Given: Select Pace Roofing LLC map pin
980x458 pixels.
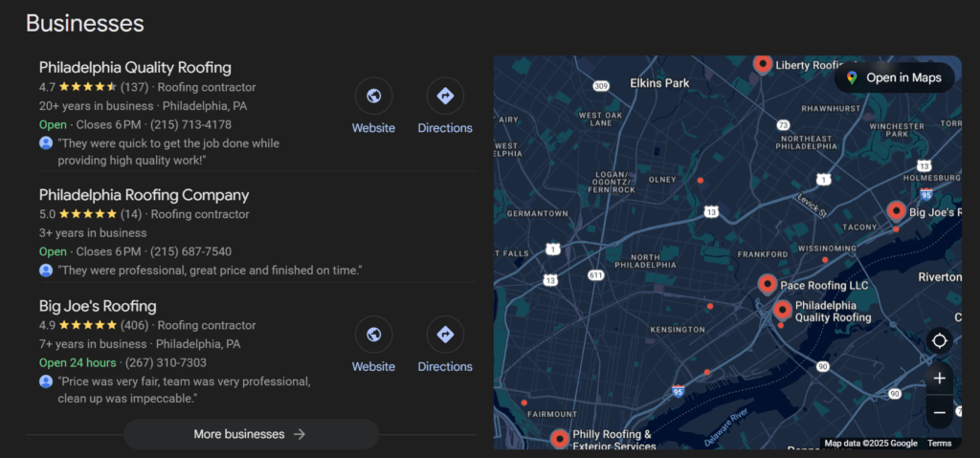Looking at the screenshot, I should coord(768,286).
